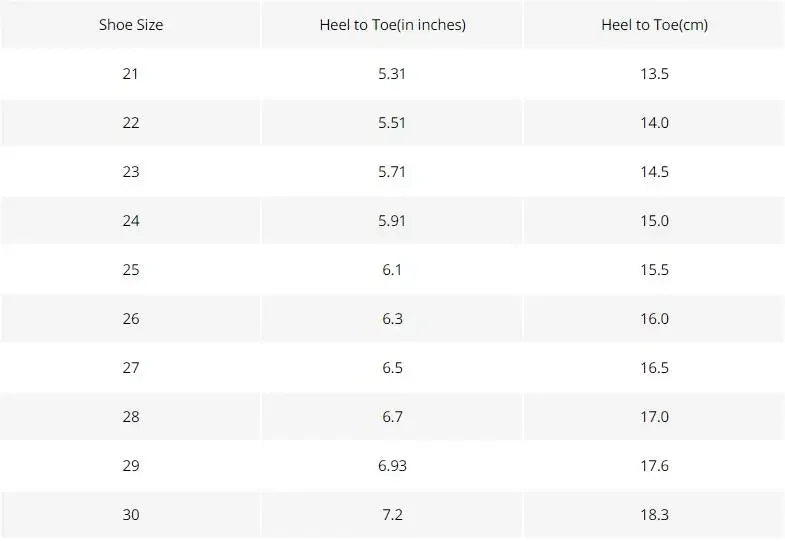Click shoe size 26 cell
The height and width of the screenshot is (541, 785).
click(x=130, y=319)
